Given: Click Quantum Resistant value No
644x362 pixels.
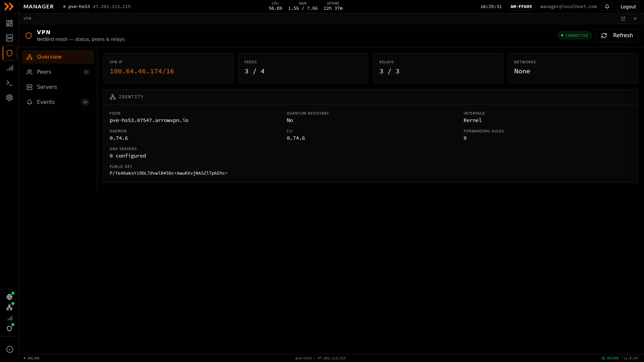Looking at the screenshot, I should 290,120.
